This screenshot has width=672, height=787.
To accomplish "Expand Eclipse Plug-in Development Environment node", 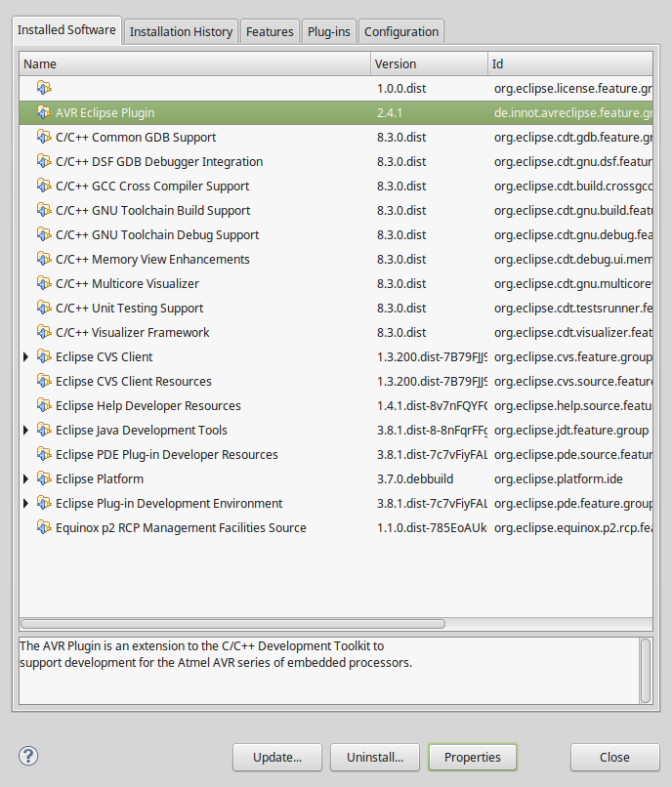I will pos(26,504).
